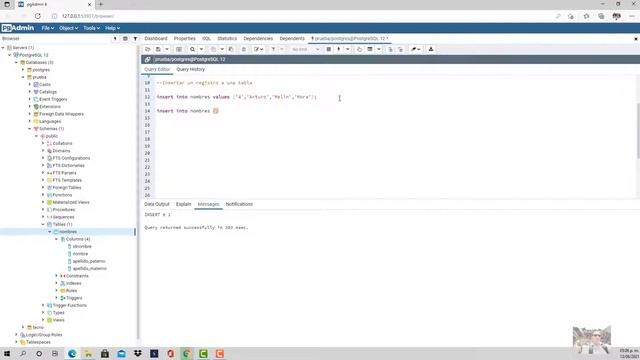This screenshot has width=640, height=360.
Task: Open the Save options dropdown arrow
Action: (x=167, y=49)
